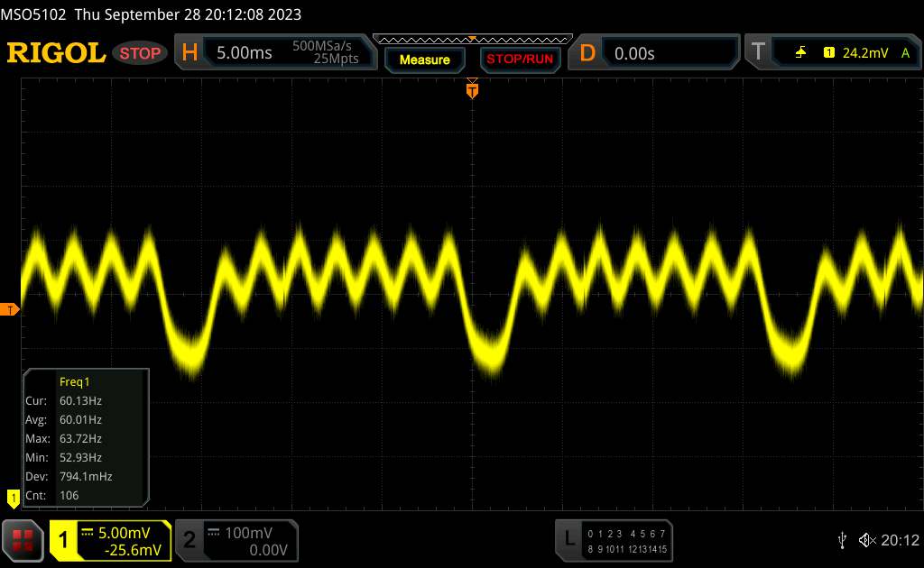The width and height of the screenshot is (924, 568).
Task: Click the orange H horizontal timebase icon
Action: point(189,53)
